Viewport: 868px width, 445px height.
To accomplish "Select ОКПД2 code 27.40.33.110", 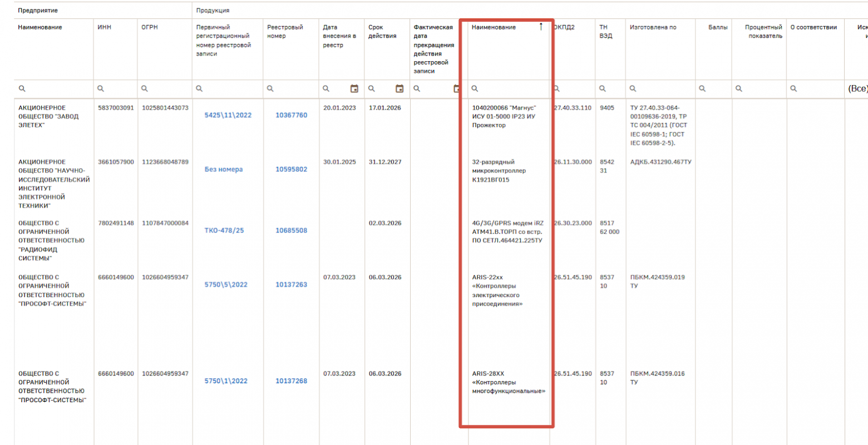I will (573, 108).
